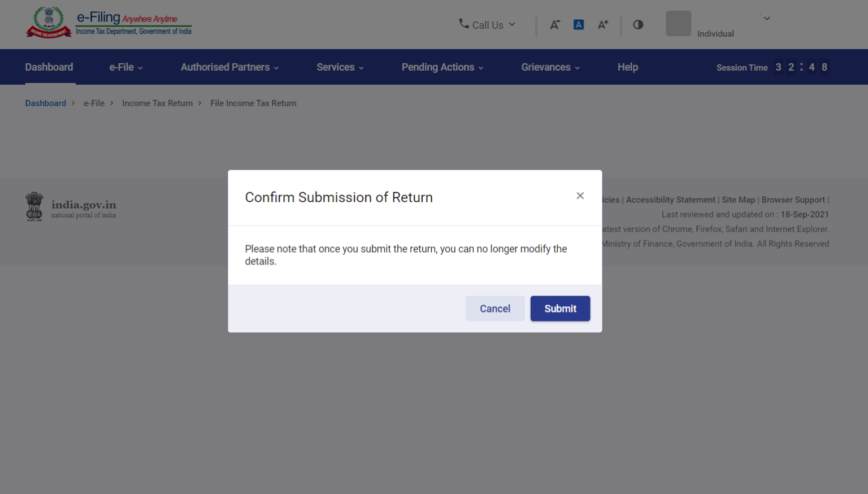
Task: Cancel the return submission
Action: [494, 309]
